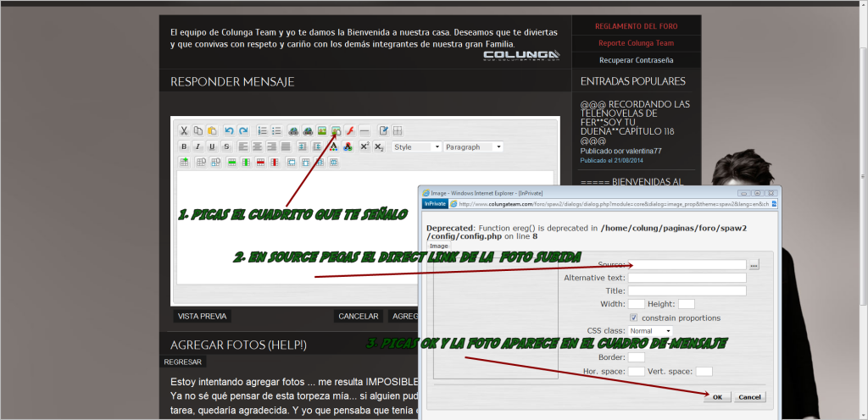The width and height of the screenshot is (868, 420).
Task: Toggle bold formatting in editor
Action: [x=183, y=146]
